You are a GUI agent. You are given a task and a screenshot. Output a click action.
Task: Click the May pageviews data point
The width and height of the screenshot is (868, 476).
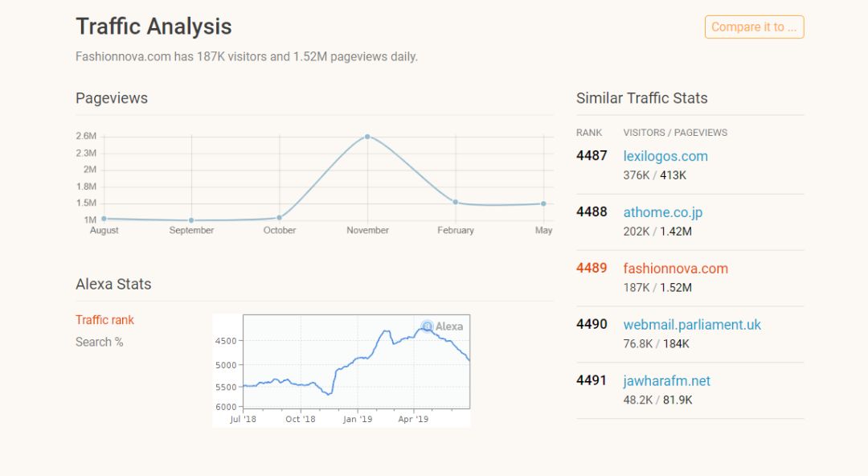tap(544, 203)
